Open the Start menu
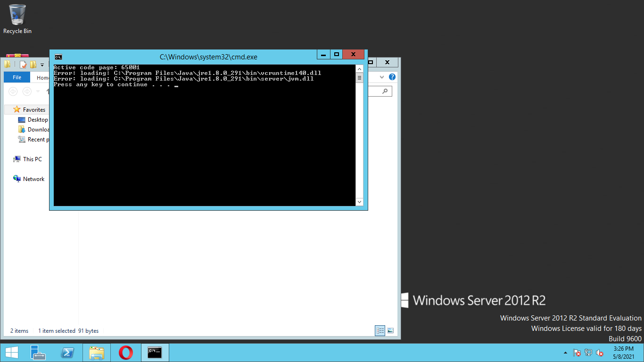This screenshot has height=362, width=644. (x=12, y=353)
